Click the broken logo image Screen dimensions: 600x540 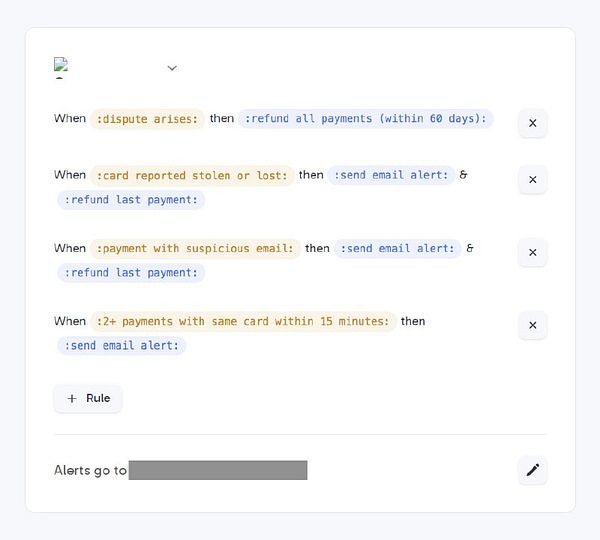(60, 67)
